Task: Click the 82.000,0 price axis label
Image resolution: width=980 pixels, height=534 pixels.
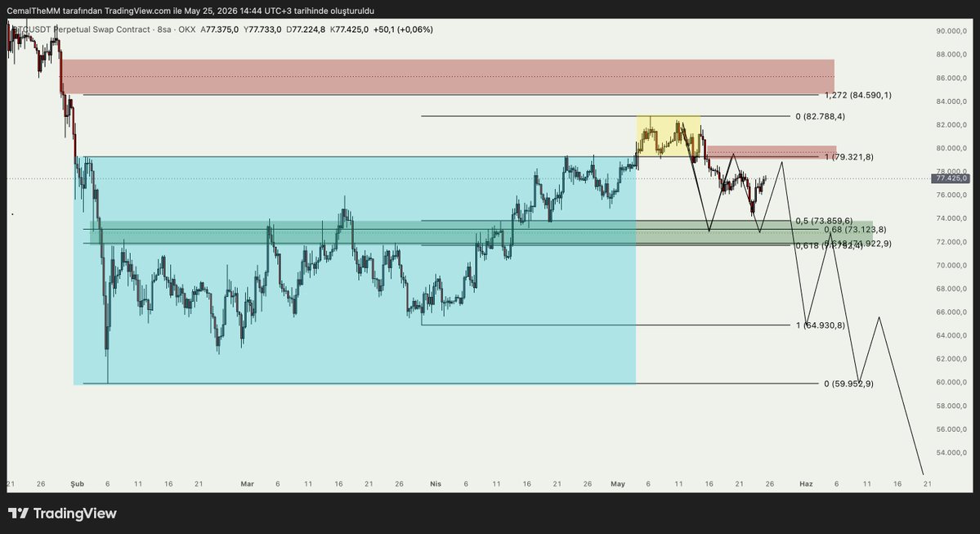Action: [951, 124]
